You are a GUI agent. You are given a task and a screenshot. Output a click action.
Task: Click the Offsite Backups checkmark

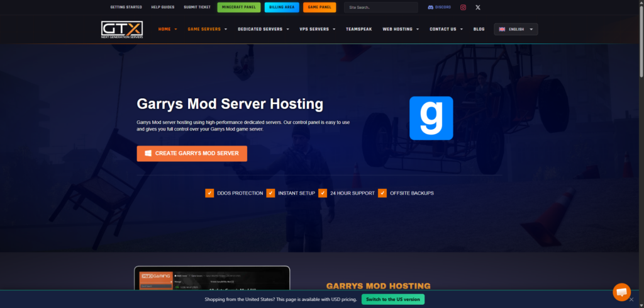coord(382,193)
